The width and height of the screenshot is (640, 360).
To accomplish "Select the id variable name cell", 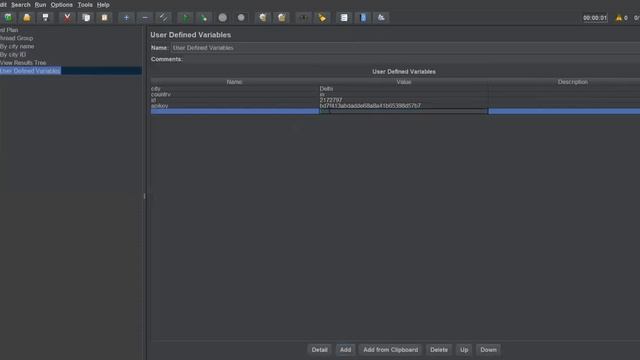I will (x=235, y=100).
